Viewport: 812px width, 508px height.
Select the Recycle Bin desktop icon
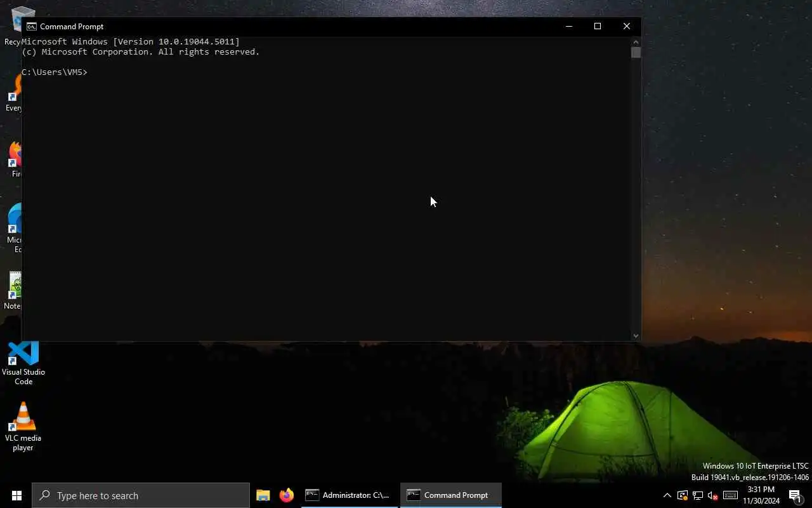coord(13,27)
